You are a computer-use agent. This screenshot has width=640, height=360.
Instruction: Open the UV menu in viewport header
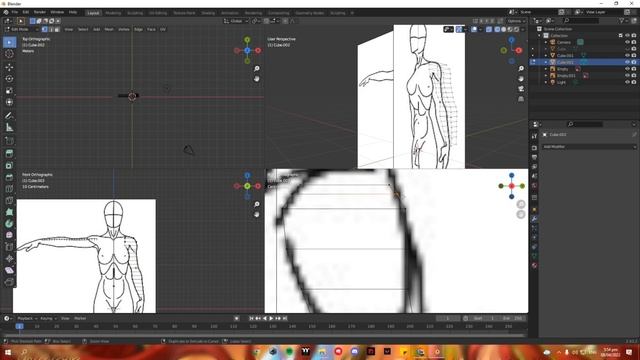tap(163, 29)
